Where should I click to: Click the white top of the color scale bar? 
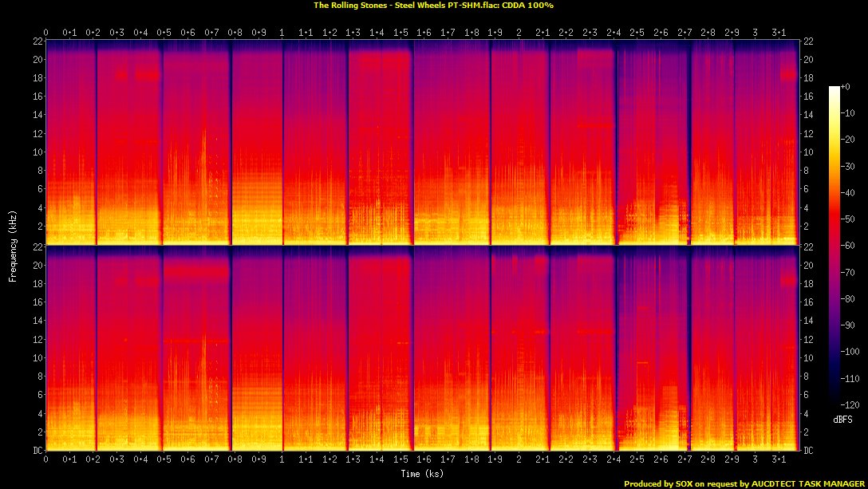click(x=834, y=89)
